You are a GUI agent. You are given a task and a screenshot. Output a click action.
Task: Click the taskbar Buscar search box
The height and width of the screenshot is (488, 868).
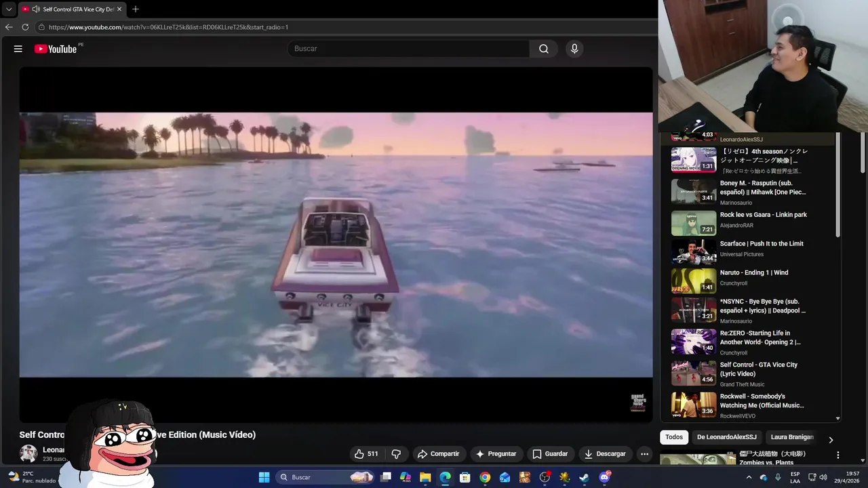pos(326,477)
